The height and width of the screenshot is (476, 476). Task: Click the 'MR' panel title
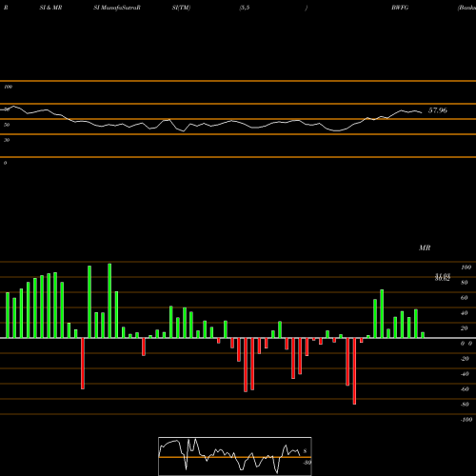[425, 248]
